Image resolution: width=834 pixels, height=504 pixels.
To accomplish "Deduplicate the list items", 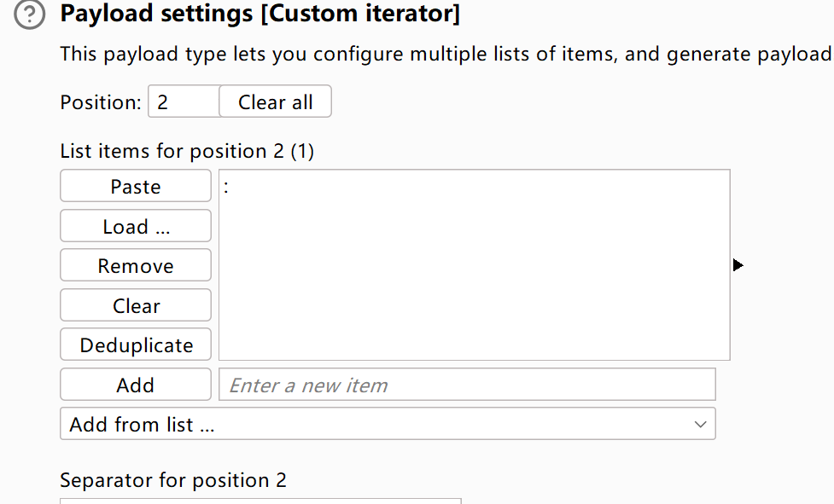I will (x=136, y=345).
